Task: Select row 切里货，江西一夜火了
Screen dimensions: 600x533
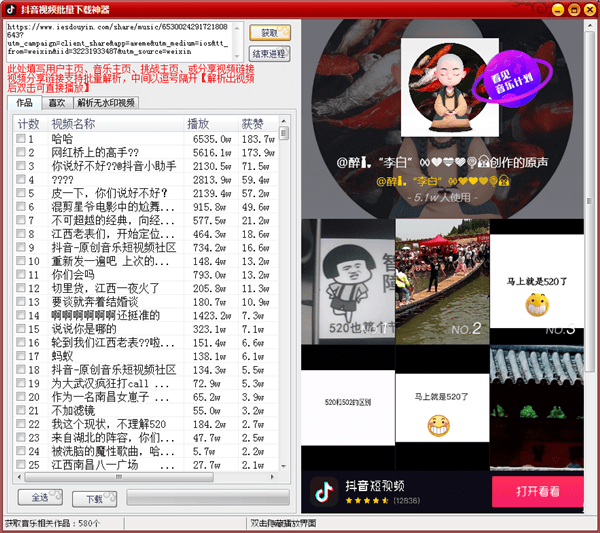Action: click(145, 288)
